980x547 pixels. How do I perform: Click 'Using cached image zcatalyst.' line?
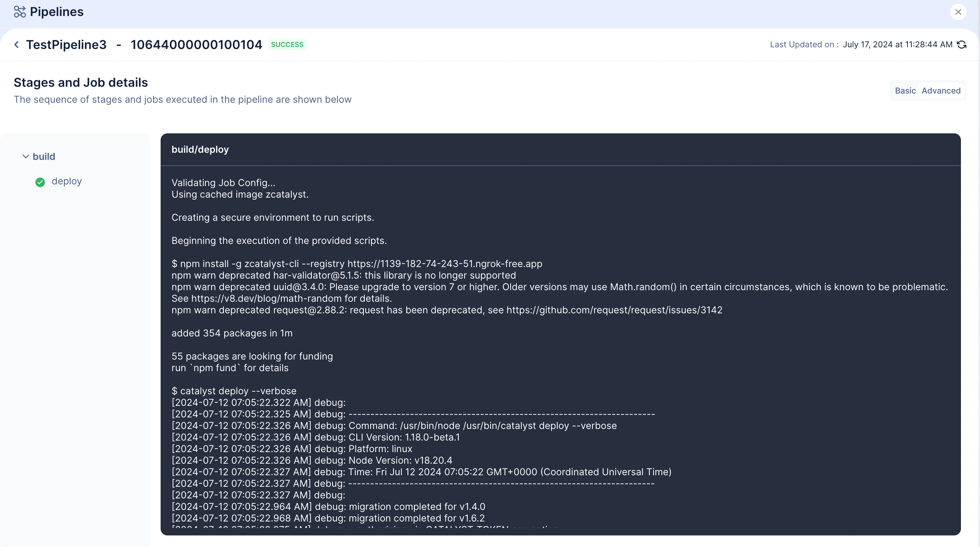[x=240, y=194]
